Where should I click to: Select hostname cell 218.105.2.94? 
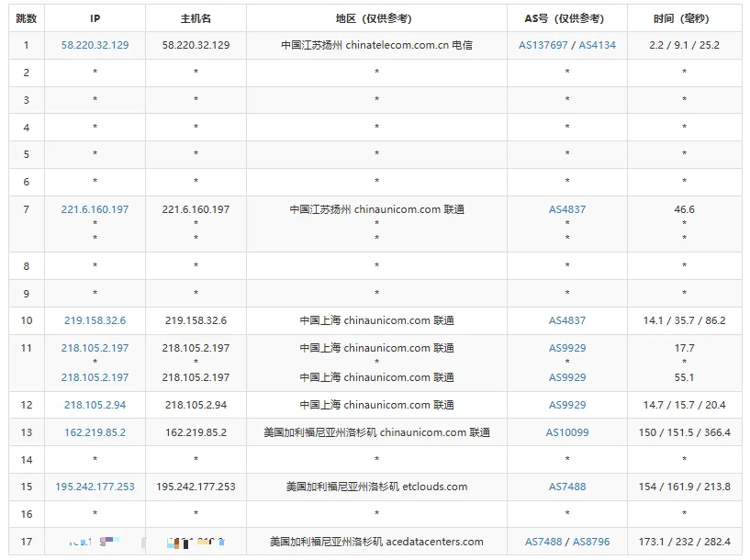(x=196, y=405)
